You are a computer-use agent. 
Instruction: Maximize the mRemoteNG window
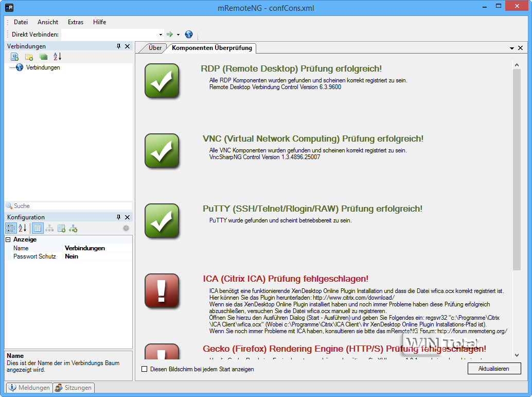pyautogui.click(x=499, y=6)
